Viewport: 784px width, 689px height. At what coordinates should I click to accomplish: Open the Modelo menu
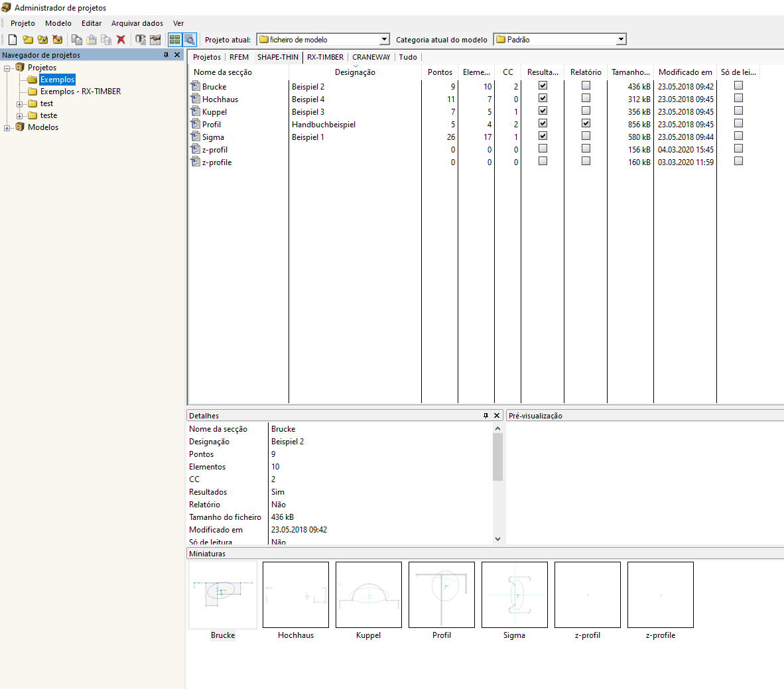click(58, 23)
